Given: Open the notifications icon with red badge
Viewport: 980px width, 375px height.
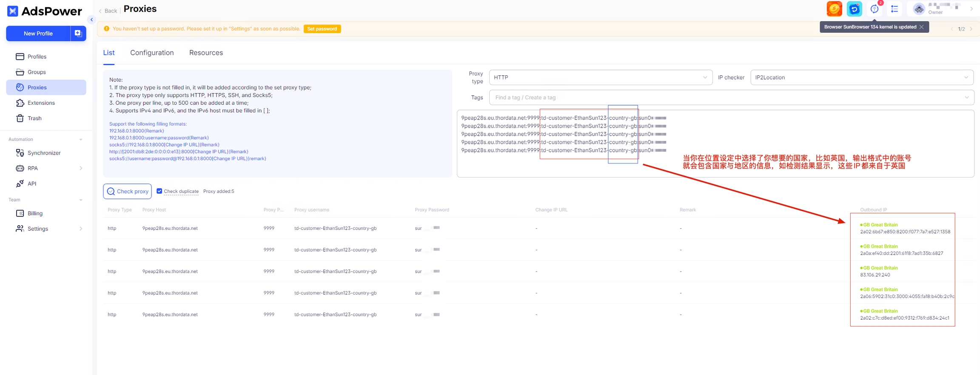Looking at the screenshot, I should [x=875, y=9].
